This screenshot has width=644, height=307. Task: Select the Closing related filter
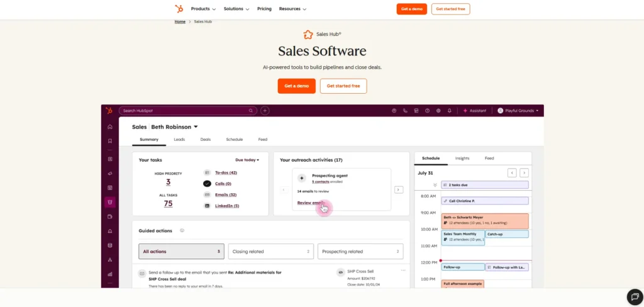pos(270,252)
